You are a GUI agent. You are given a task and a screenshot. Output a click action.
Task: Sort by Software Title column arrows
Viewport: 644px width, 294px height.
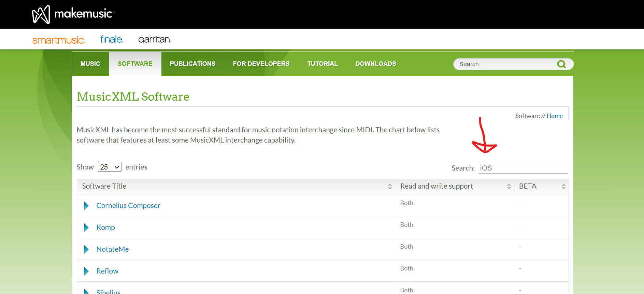[x=389, y=186]
